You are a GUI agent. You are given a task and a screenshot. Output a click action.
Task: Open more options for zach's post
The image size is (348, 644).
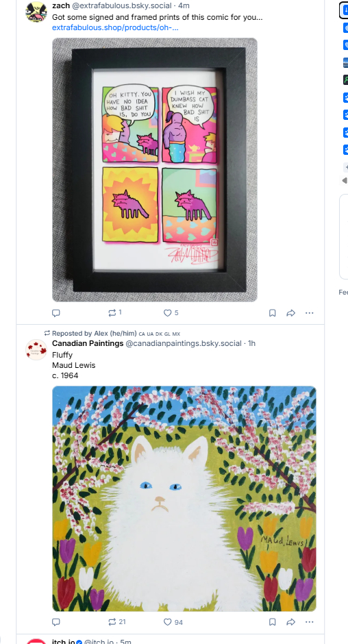coord(310,313)
